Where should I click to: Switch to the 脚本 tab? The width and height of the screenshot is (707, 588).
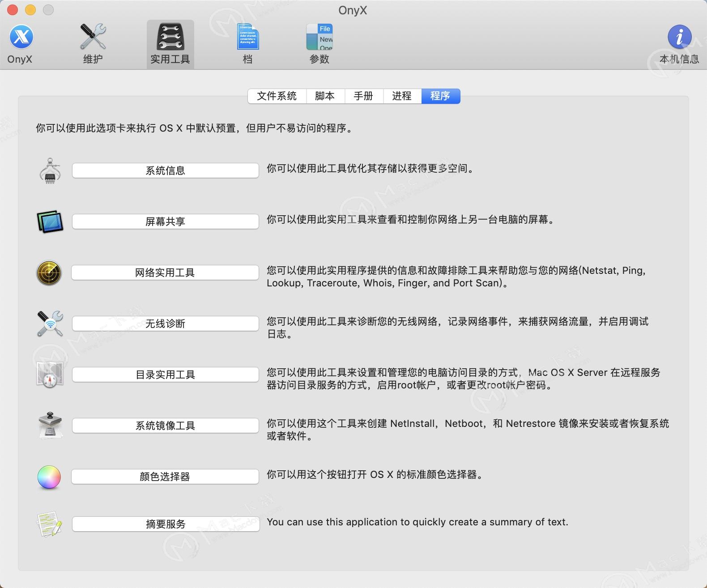coord(325,96)
